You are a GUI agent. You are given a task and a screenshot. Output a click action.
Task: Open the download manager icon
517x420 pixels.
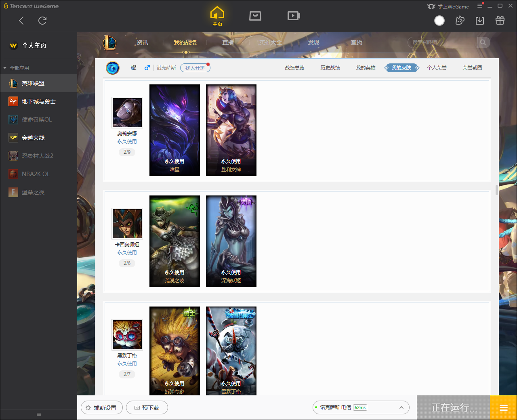[x=480, y=21]
